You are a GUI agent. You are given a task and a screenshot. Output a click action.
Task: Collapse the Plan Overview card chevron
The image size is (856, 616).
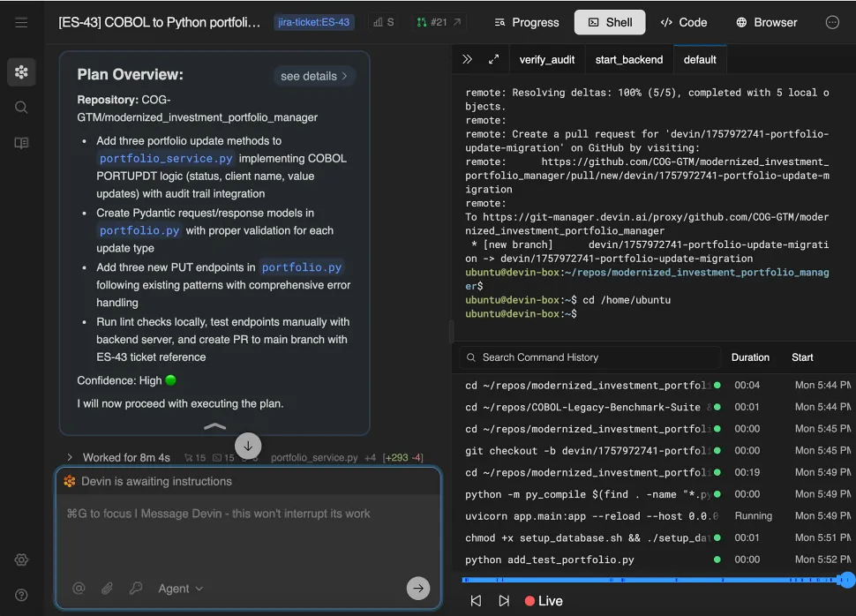[x=214, y=426]
